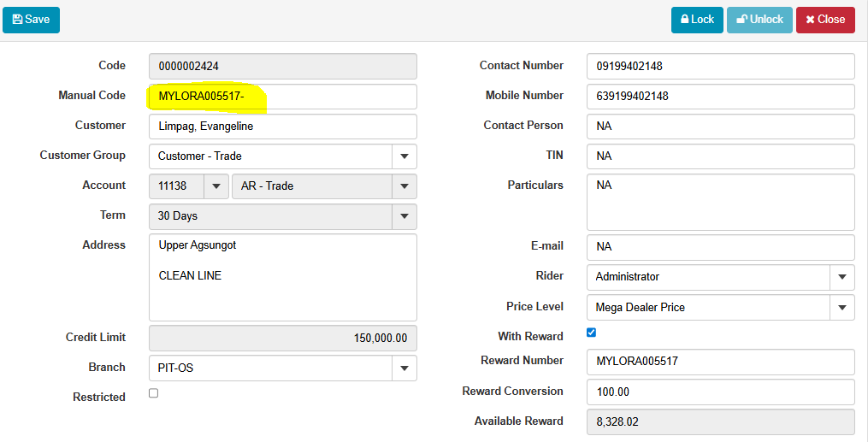Image resolution: width=868 pixels, height=442 pixels.
Task: Click the Lock button
Action: pyautogui.click(x=697, y=20)
